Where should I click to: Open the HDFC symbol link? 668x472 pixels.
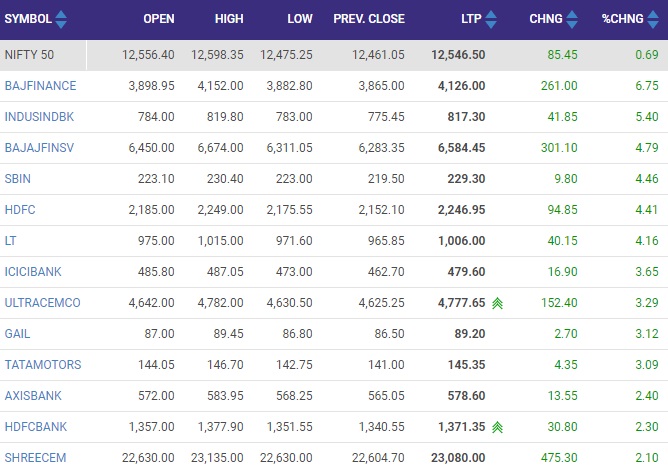(x=20, y=210)
